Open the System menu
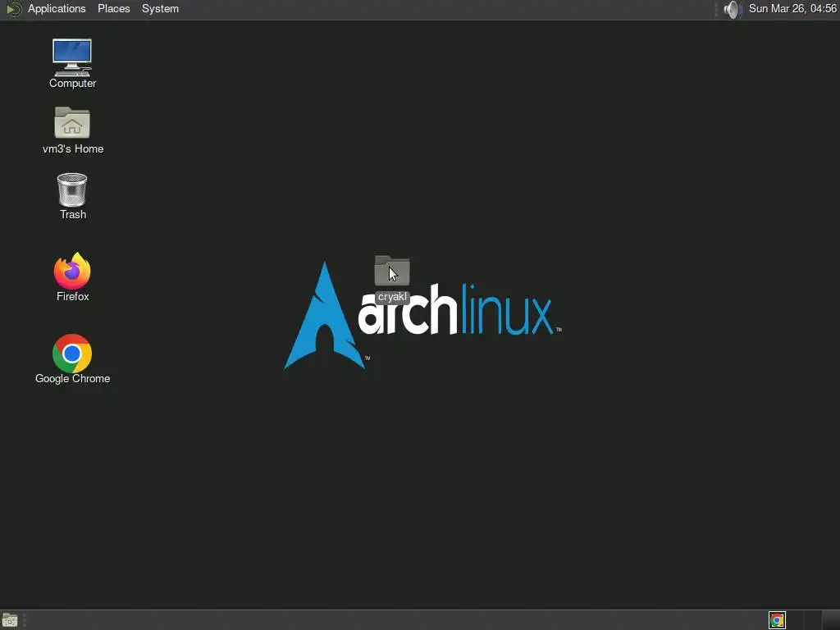The width and height of the screenshot is (840, 630). coord(160,8)
